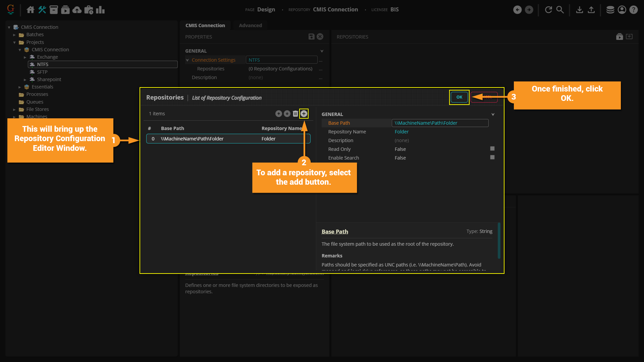Click the refresh icon in top bar
644x362 pixels.
[x=548, y=10]
